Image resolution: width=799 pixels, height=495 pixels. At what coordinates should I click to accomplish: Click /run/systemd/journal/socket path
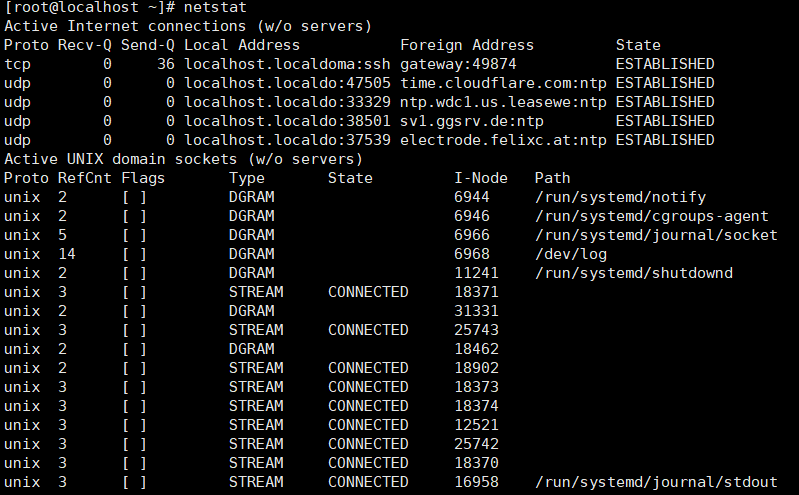click(x=656, y=235)
